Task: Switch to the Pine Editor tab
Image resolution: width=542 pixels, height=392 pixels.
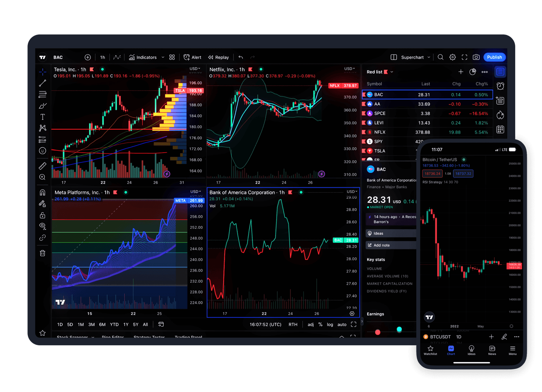Action: tap(113, 337)
